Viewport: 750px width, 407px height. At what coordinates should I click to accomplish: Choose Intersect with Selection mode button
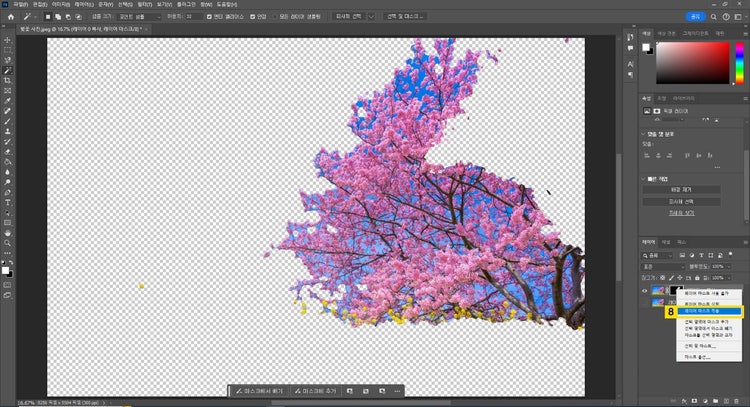[x=78, y=17]
